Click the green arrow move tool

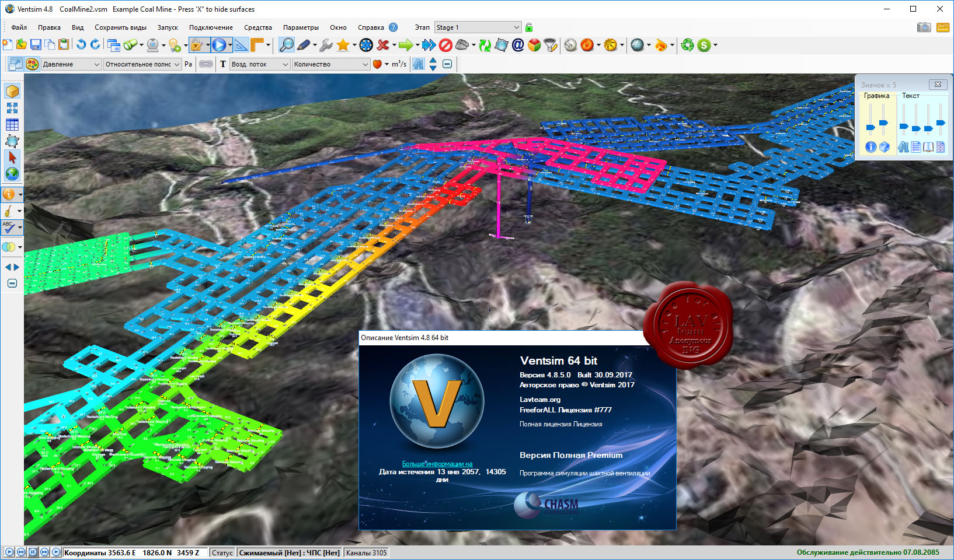click(x=406, y=45)
